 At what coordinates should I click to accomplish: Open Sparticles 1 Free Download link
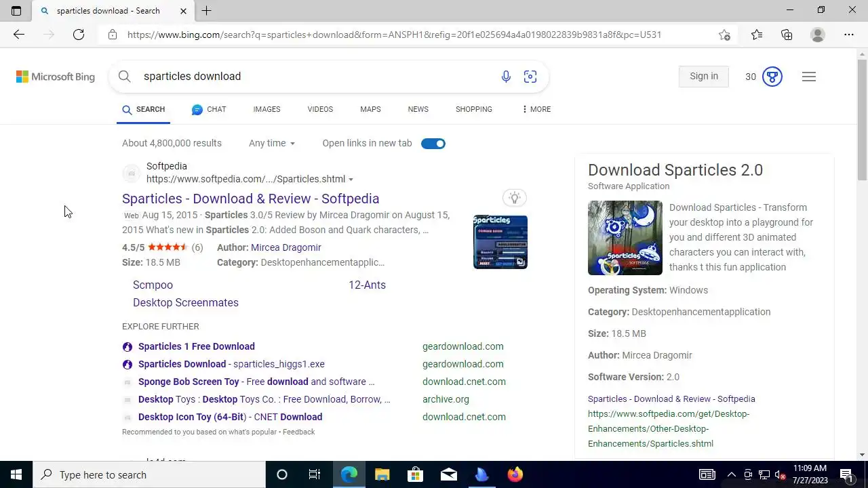197,346
